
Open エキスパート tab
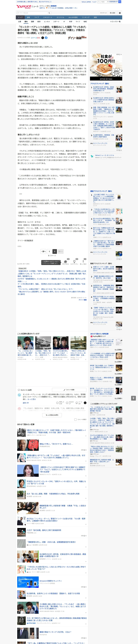tap(48, 17)
